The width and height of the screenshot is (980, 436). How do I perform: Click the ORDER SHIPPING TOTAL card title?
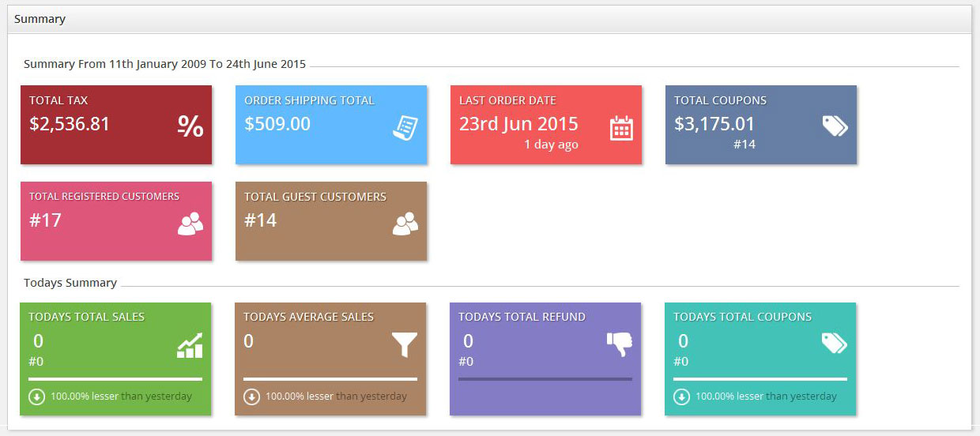[309, 100]
